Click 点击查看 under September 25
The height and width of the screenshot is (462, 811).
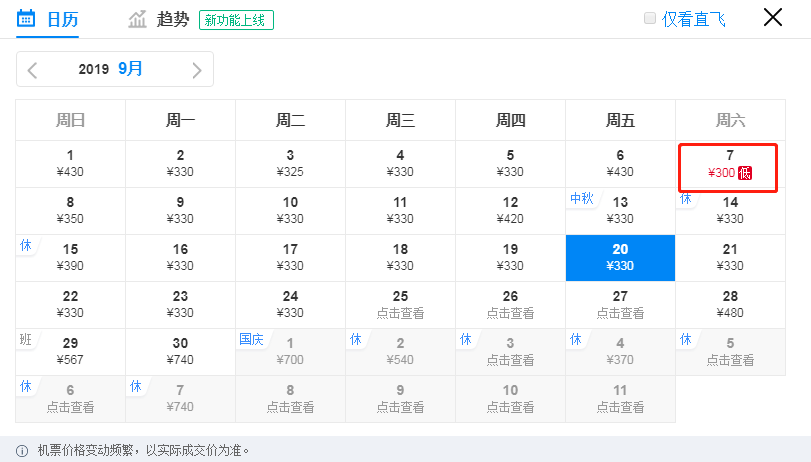click(400, 312)
